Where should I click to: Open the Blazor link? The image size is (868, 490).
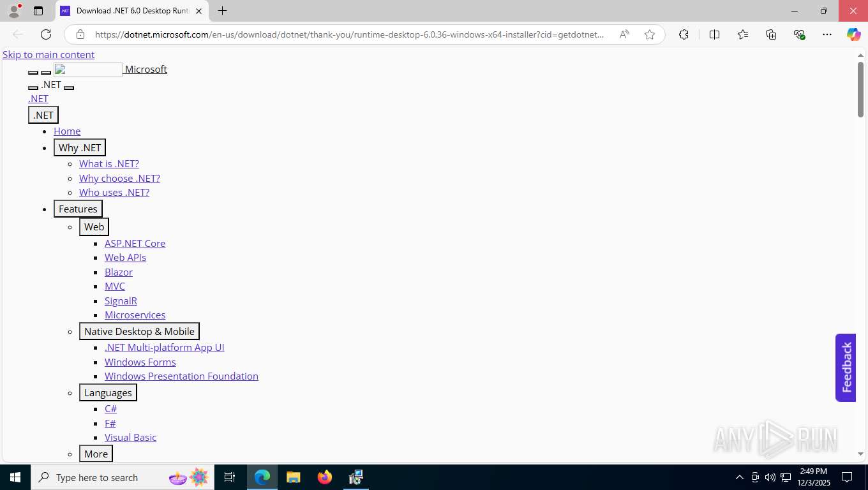[x=119, y=272]
